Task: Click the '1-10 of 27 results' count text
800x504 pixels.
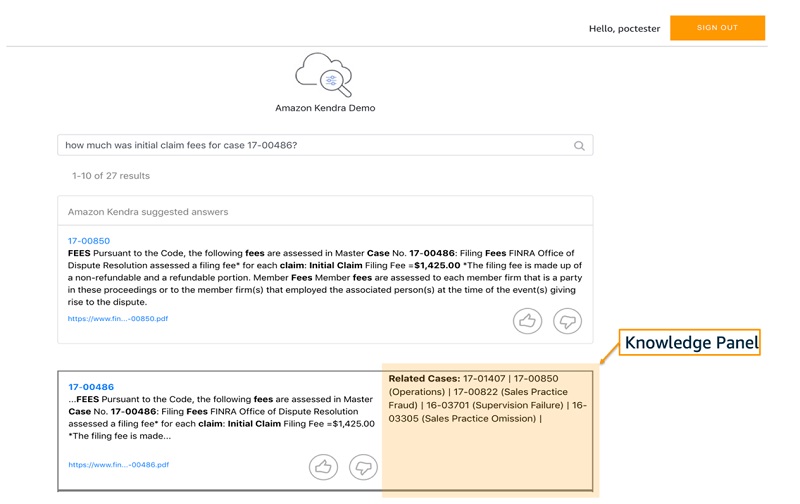Action: [x=111, y=176]
